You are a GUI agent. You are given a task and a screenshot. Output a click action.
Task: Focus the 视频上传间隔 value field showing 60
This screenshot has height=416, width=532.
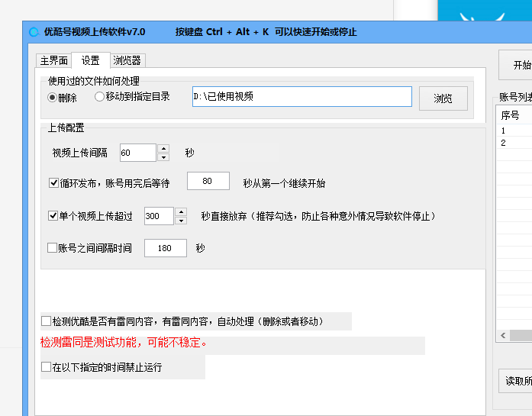(137, 153)
